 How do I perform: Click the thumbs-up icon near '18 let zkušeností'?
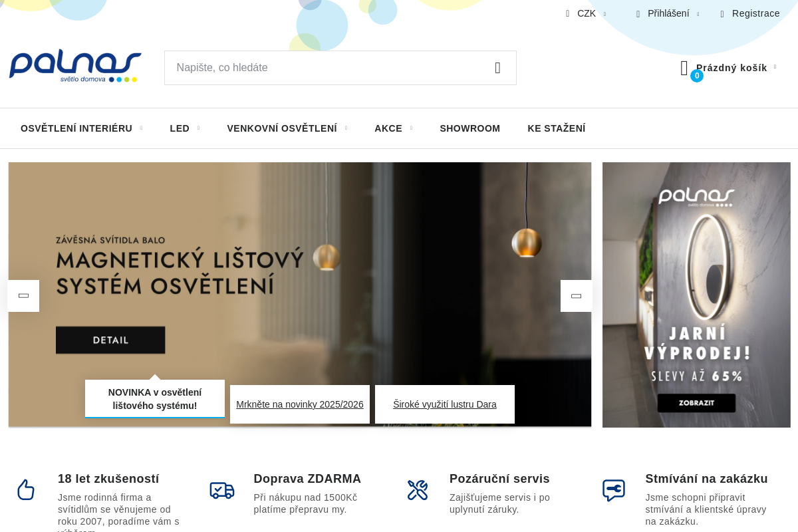[25, 489]
